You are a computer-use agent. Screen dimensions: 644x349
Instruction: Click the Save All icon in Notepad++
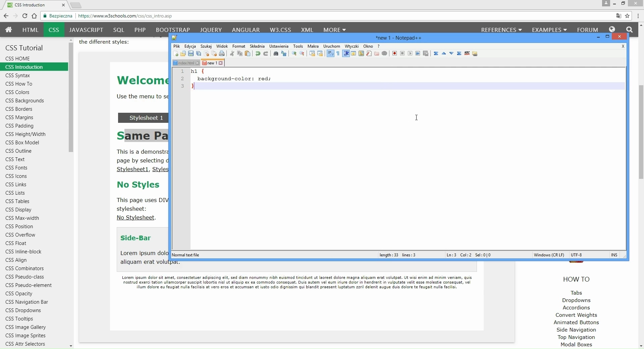[x=198, y=54]
